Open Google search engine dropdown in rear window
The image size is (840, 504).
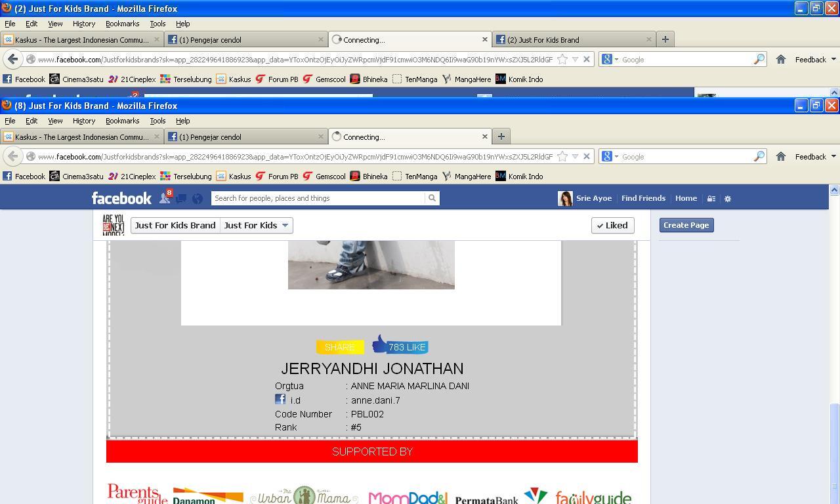(x=610, y=59)
